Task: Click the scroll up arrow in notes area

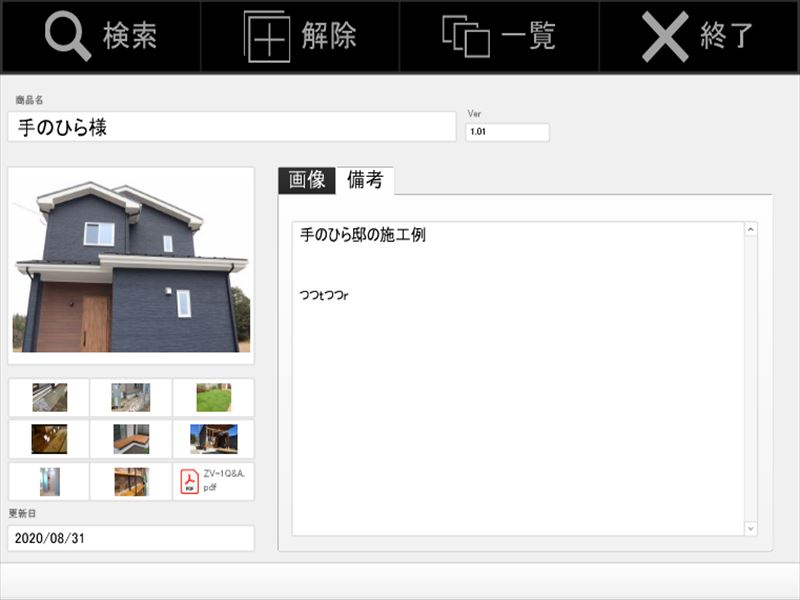Action: point(751,230)
